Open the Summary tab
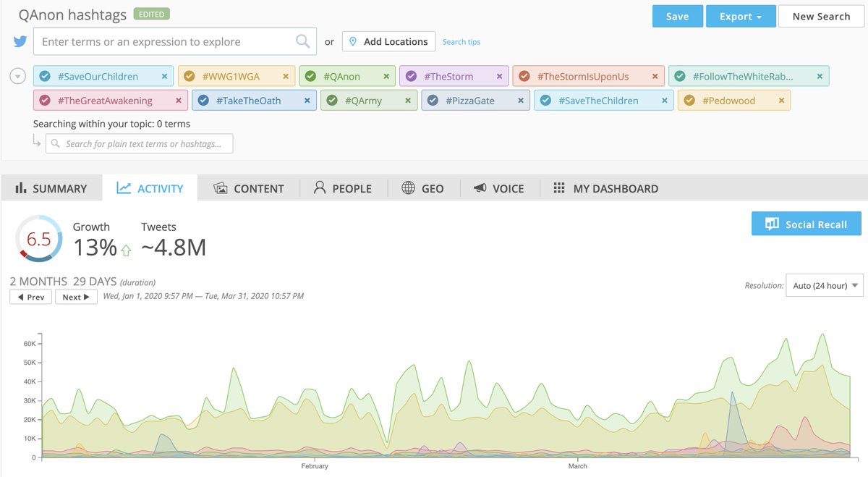Image resolution: width=868 pixels, height=477 pixels. [x=51, y=188]
